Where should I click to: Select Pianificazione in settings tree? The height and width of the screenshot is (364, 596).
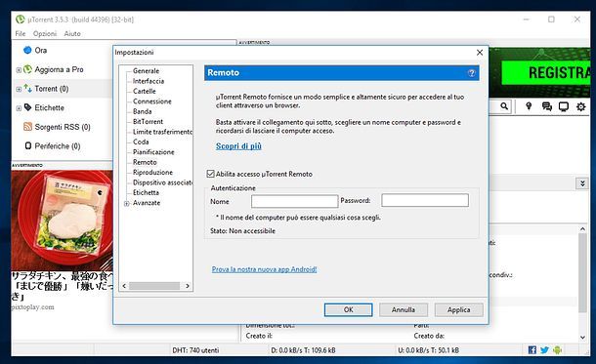click(x=153, y=152)
